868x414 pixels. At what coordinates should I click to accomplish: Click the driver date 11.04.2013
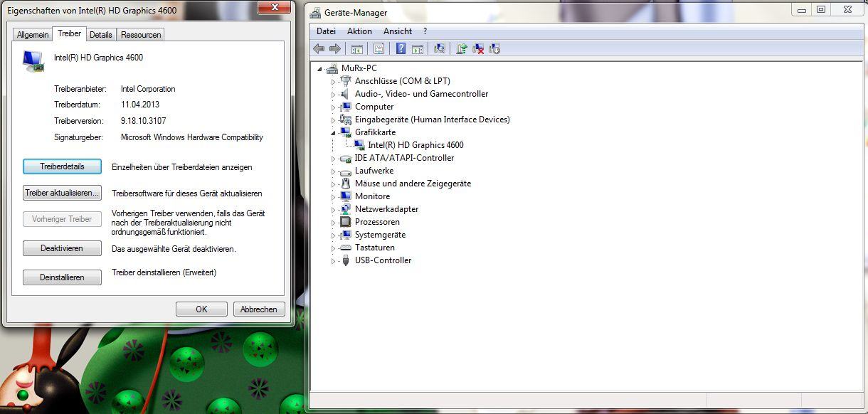click(140, 105)
